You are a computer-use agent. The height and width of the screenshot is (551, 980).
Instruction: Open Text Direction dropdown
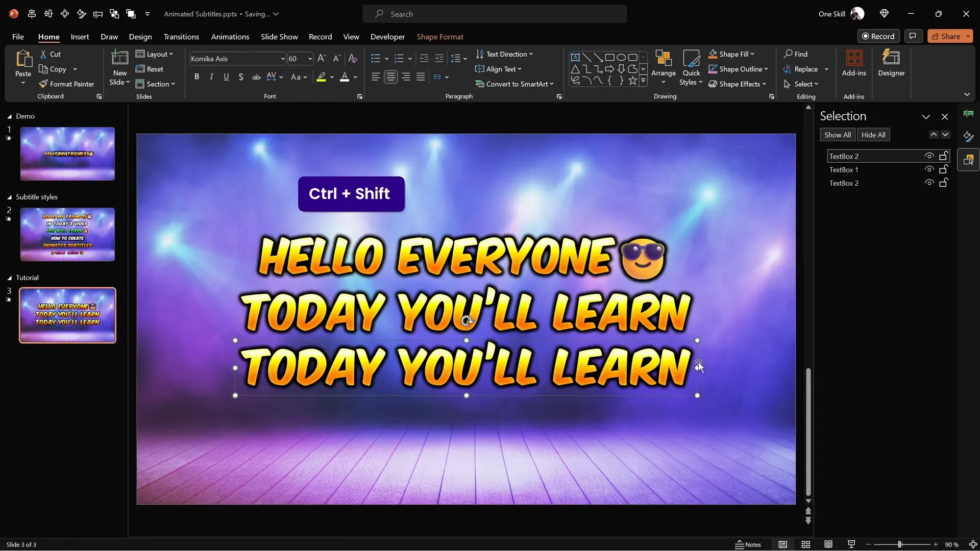(504, 54)
